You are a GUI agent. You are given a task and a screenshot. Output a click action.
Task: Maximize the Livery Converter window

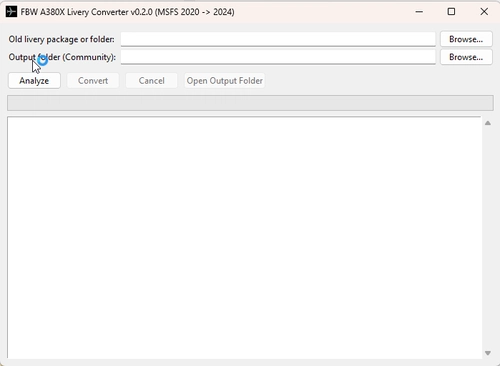click(x=451, y=12)
